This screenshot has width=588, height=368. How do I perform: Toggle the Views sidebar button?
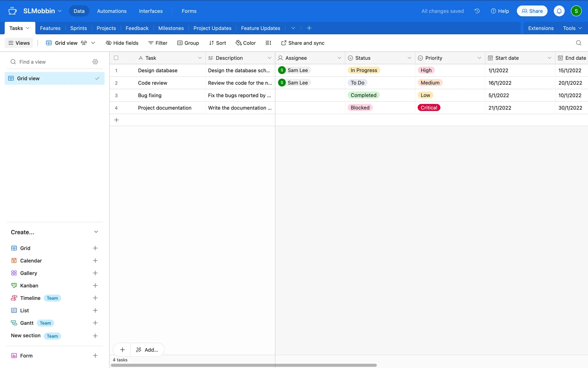[x=19, y=43]
